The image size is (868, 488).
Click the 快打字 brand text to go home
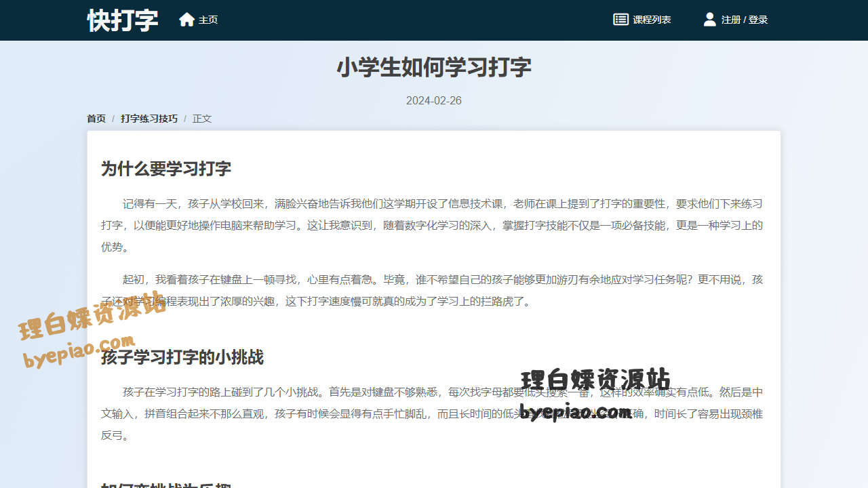pos(123,20)
